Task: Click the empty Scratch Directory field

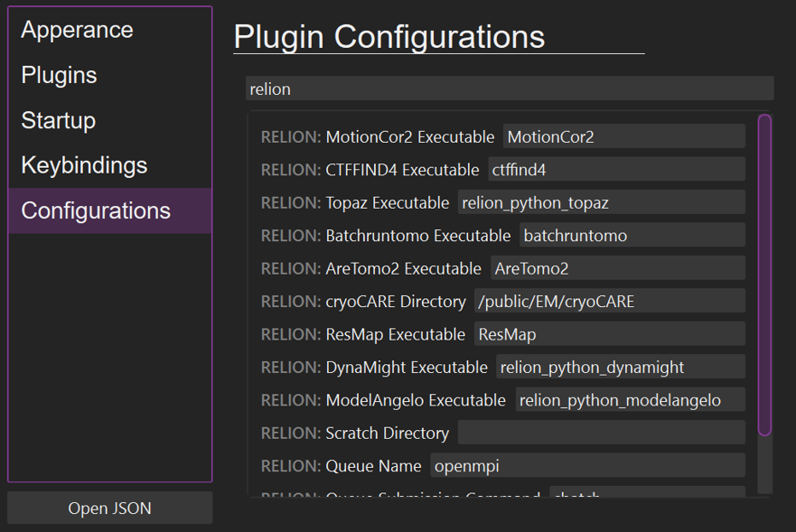Action: (x=601, y=433)
